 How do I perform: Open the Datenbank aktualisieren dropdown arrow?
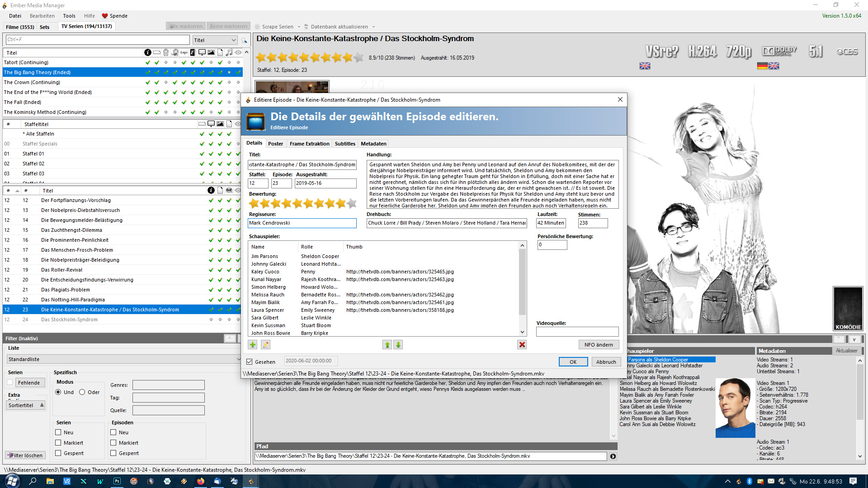(373, 27)
